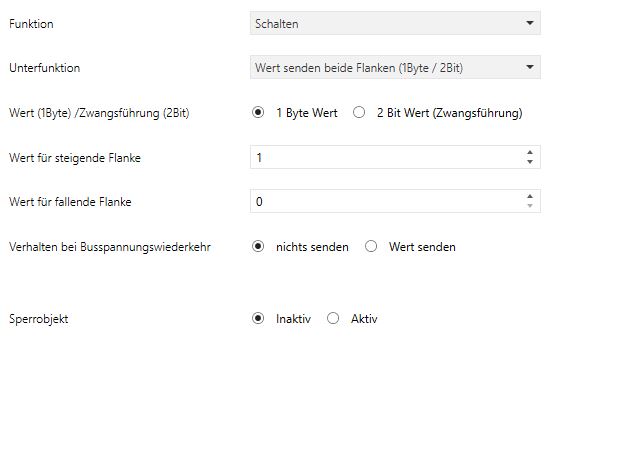Select the 1 Byte Wert radio button
628x449 pixels.
click(258, 113)
